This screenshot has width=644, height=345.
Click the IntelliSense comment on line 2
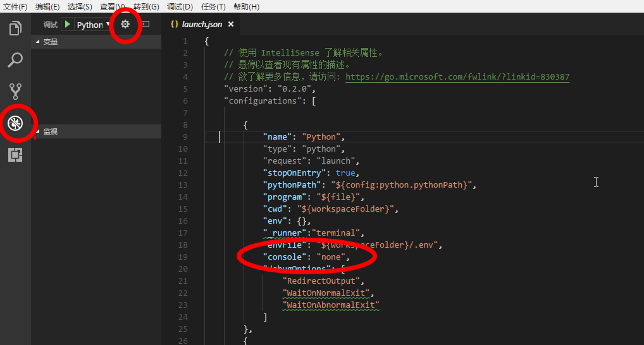tap(304, 52)
